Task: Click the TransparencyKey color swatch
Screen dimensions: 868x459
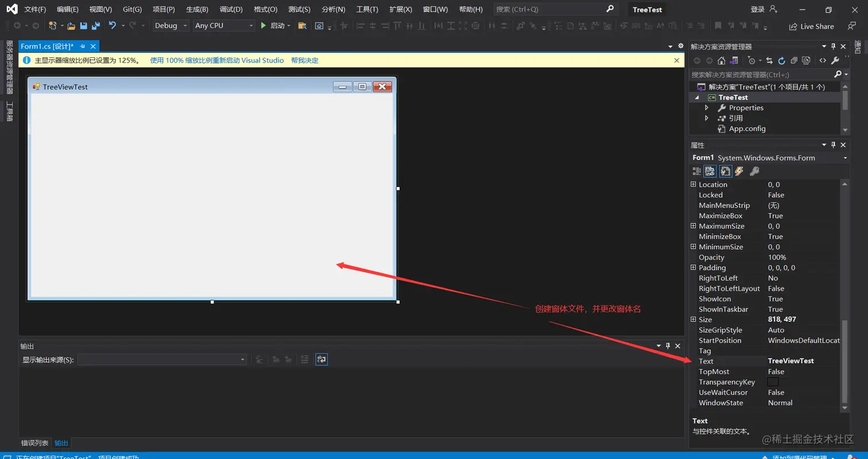Action: (773, 382)
